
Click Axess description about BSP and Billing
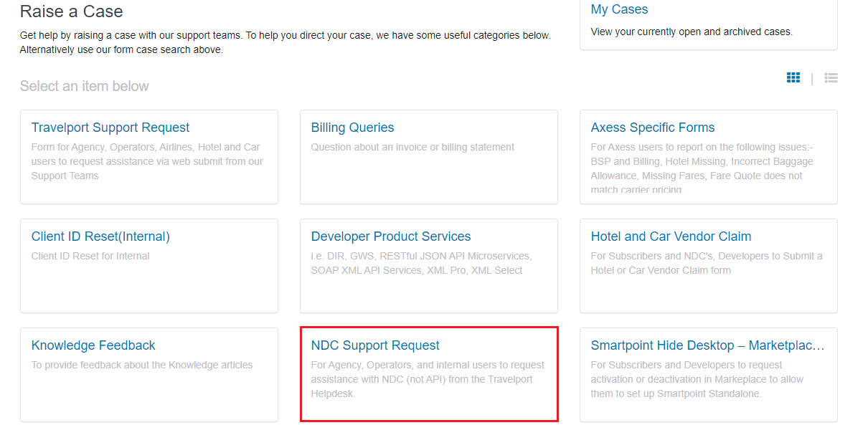tap(702, 168)
